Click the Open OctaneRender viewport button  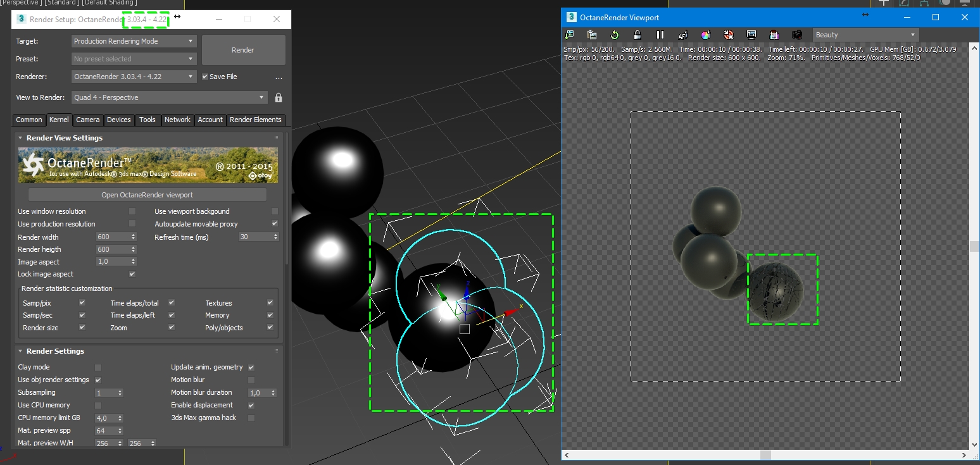(148, 195)
